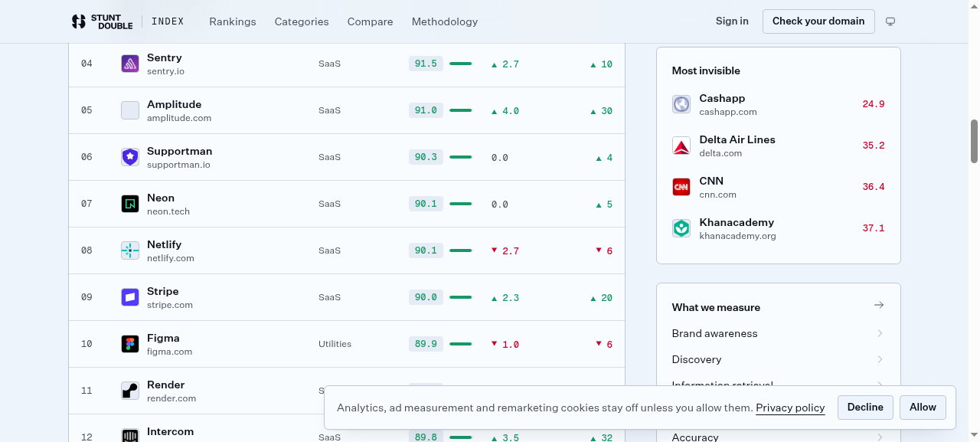Click the 37.1 Khanacademy score

[874, 228]
